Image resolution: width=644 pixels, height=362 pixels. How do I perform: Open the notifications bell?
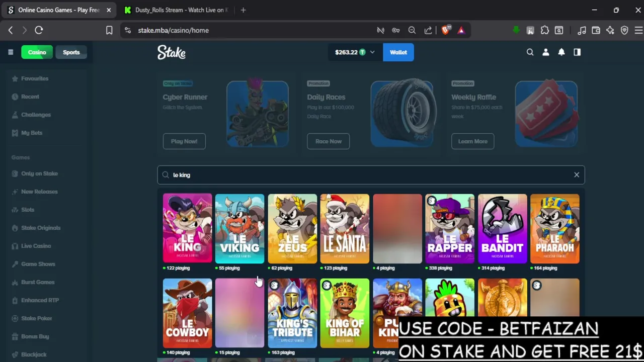561,52
